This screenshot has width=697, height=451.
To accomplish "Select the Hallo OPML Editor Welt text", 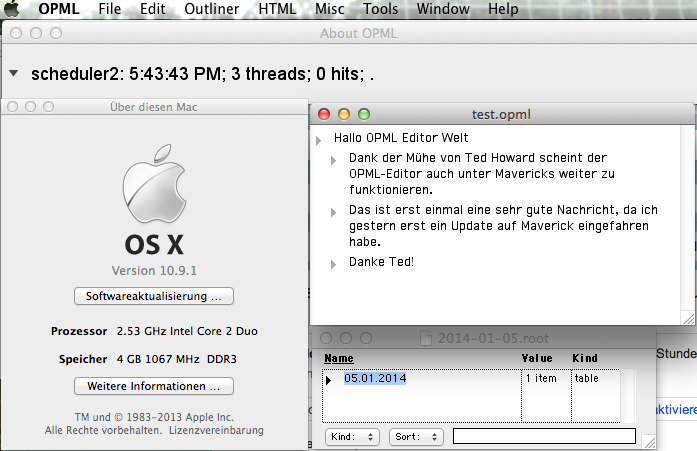I will click(x=401, y=138).
